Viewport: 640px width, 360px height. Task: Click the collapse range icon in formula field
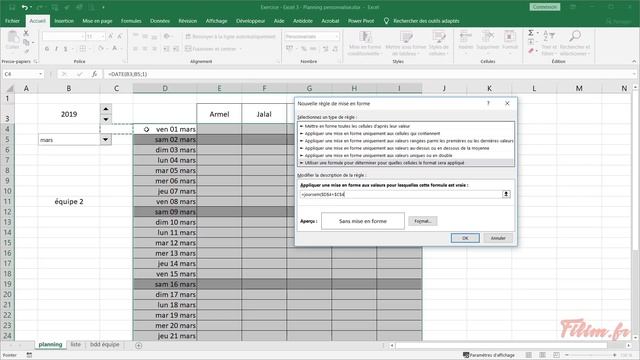(x=506, y=194)
